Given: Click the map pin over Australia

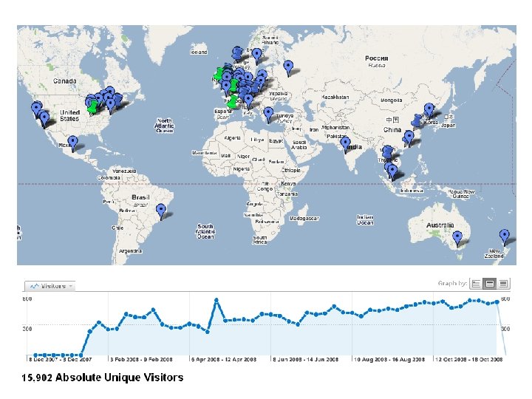Looking at the screenshot, I should pos(457,238).
